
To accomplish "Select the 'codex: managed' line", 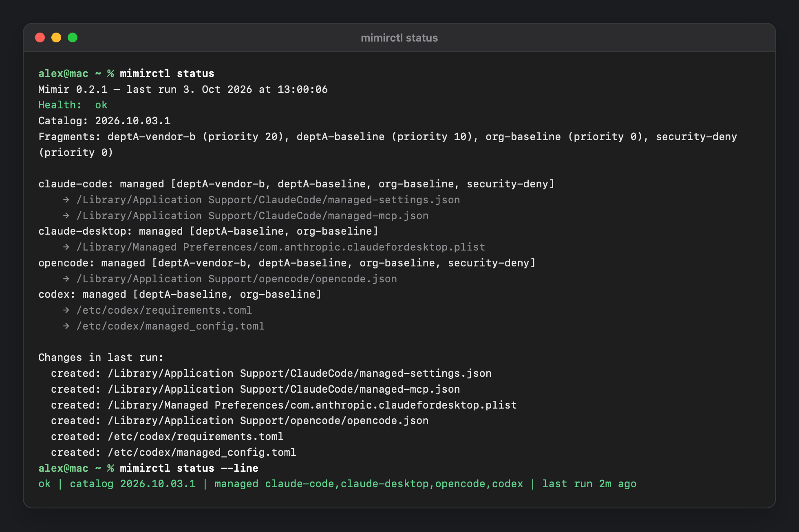I will point(180,294).
